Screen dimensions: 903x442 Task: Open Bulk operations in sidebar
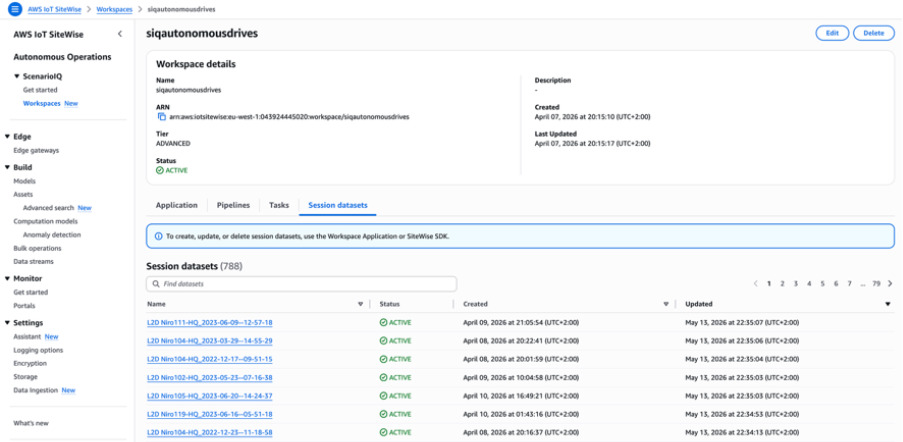click(37, 248)
